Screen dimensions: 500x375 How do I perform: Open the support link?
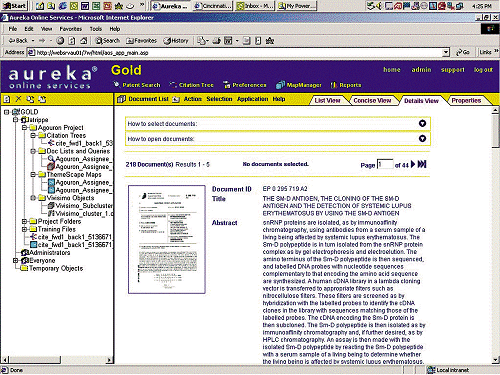[453, 70]
